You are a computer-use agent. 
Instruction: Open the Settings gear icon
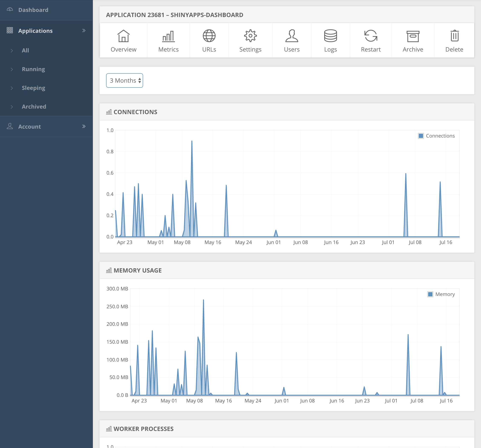(x=251, y=36)
